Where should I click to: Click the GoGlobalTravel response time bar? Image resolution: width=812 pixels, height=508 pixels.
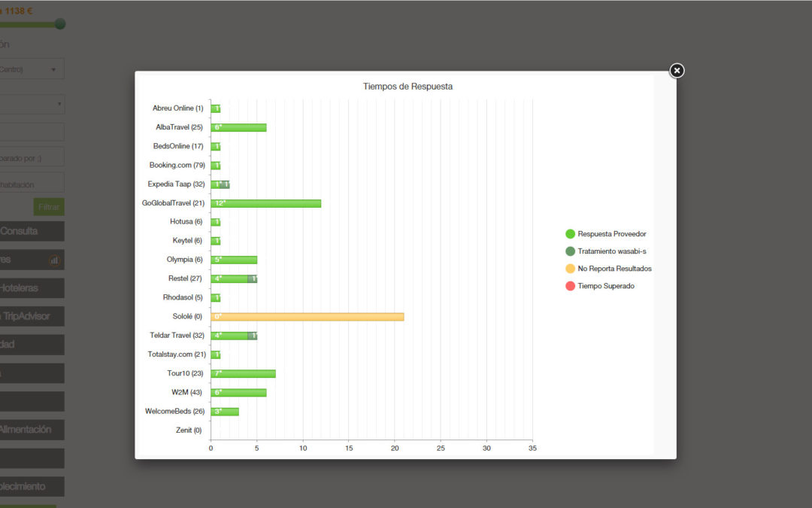(x=265, y=203)
